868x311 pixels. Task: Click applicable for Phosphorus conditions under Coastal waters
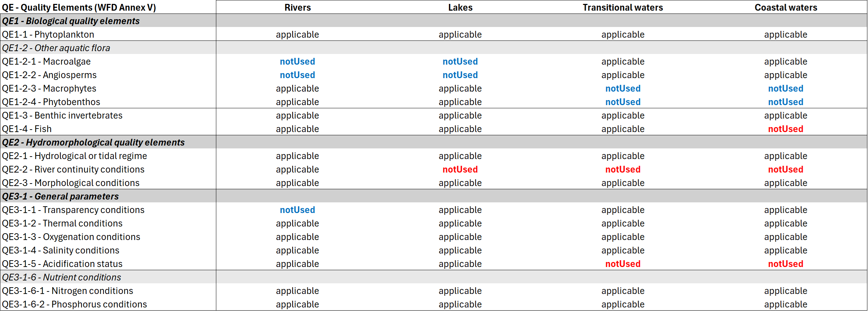[x=786, y=304]
